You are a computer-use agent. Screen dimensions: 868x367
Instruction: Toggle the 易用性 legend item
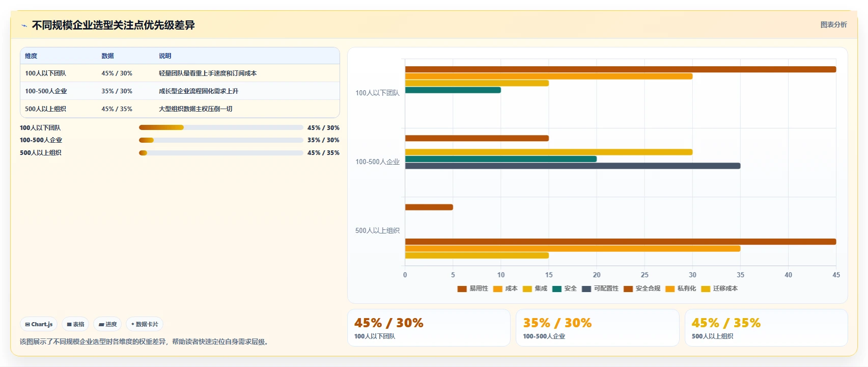pos(472,289)
